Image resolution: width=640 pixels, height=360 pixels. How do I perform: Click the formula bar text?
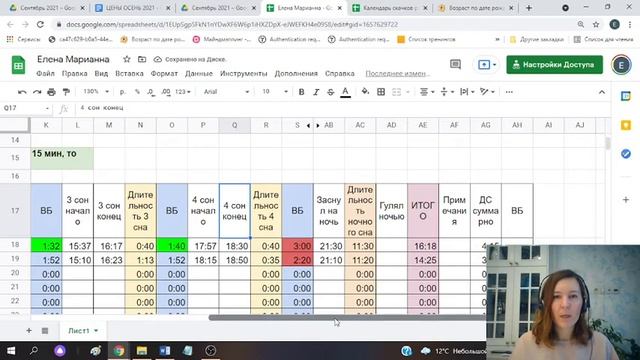pos(102,108)
